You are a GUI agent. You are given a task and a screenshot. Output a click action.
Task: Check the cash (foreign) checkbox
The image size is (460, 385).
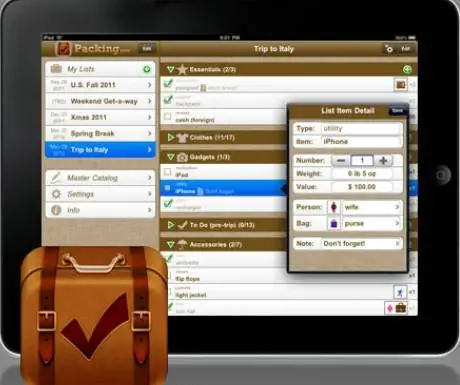click(x=168, y=116)
